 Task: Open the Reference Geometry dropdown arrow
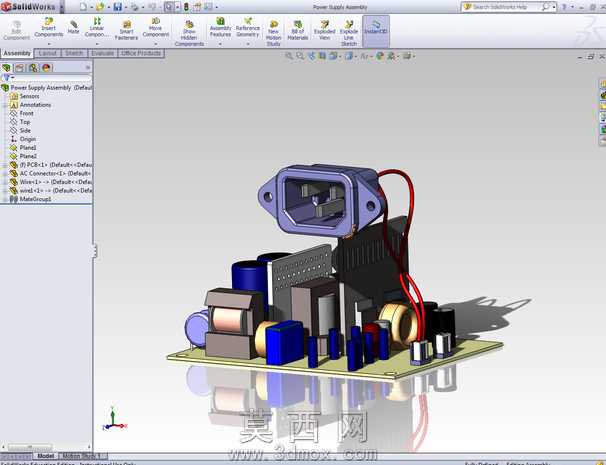click(x=248, y=44)
